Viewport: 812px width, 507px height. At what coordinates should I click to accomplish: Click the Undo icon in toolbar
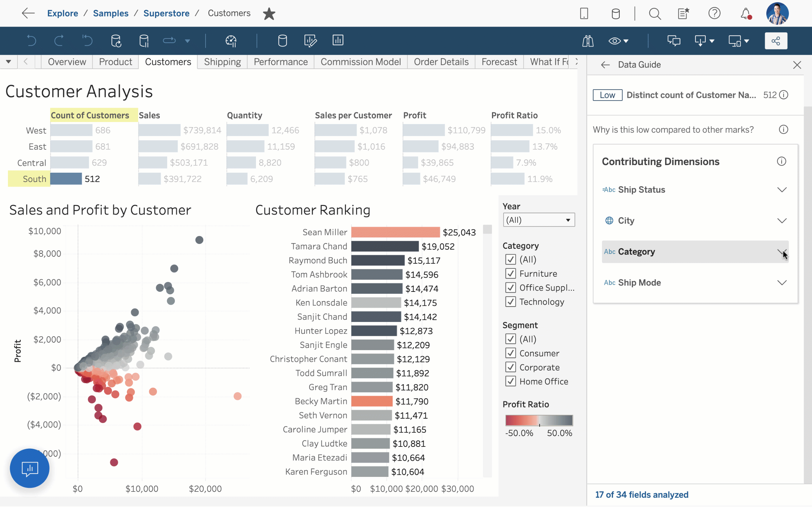click(32, 40)
